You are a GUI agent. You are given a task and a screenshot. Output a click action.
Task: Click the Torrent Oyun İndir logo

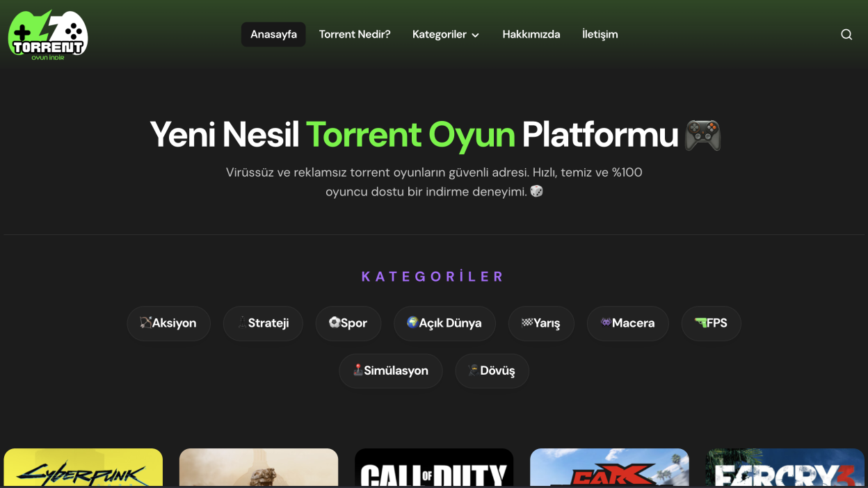coord(48,35)
